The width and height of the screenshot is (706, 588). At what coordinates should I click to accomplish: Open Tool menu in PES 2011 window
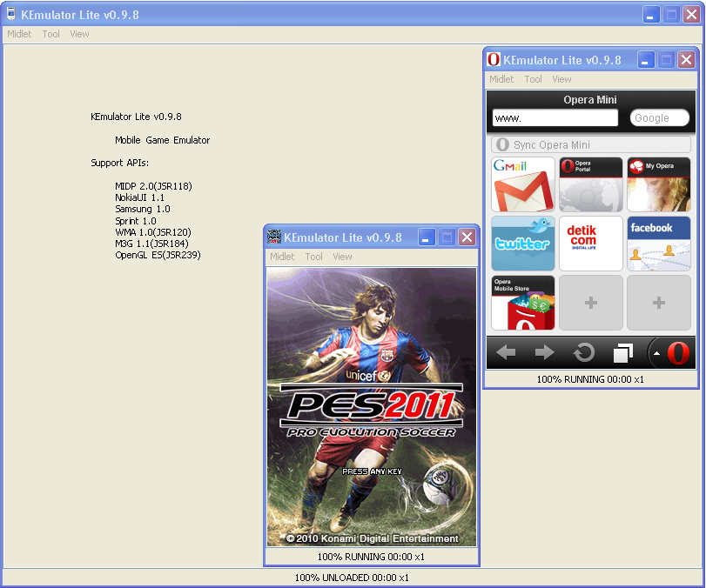click(314, 257)
